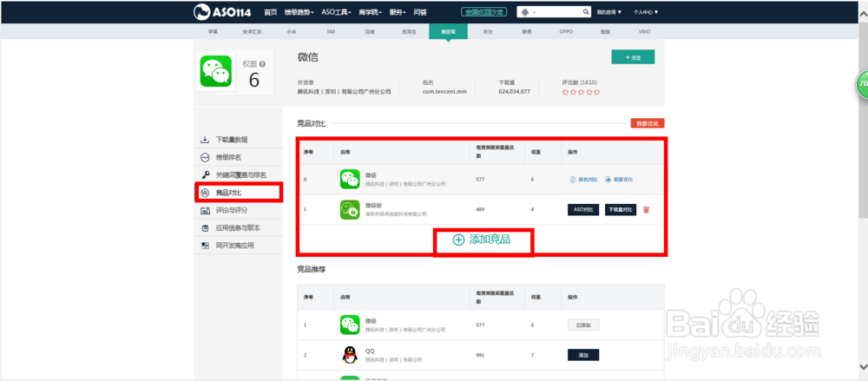Image resolution: width=868 pixels, height=381 pixels.
Task: Click the plus icon for 添加竞品
Action: click(x=458, y=240)
